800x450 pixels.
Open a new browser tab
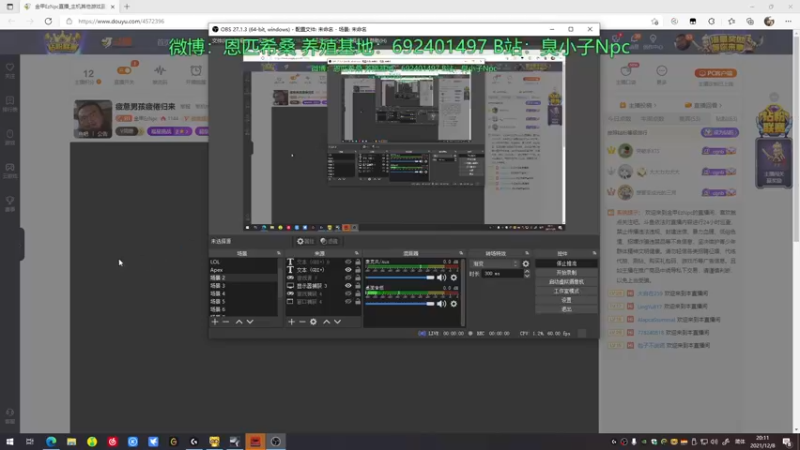pos(127,7)
